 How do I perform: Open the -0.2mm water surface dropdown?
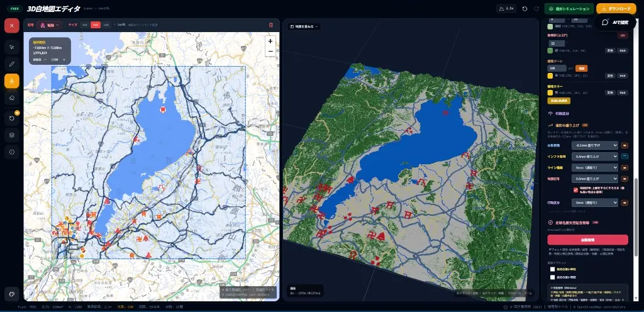coord(595,145)
